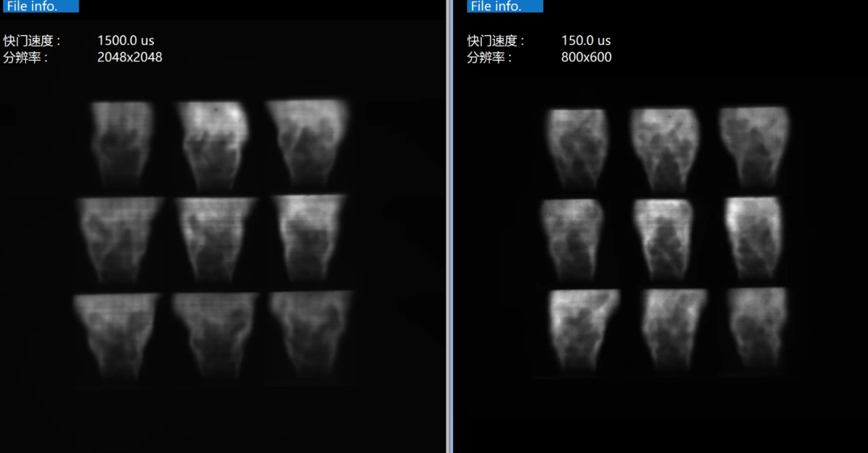The height and width of the screenshot is (453, 868).
Task: Click the center image tile of the left grid
Action: 215,239
